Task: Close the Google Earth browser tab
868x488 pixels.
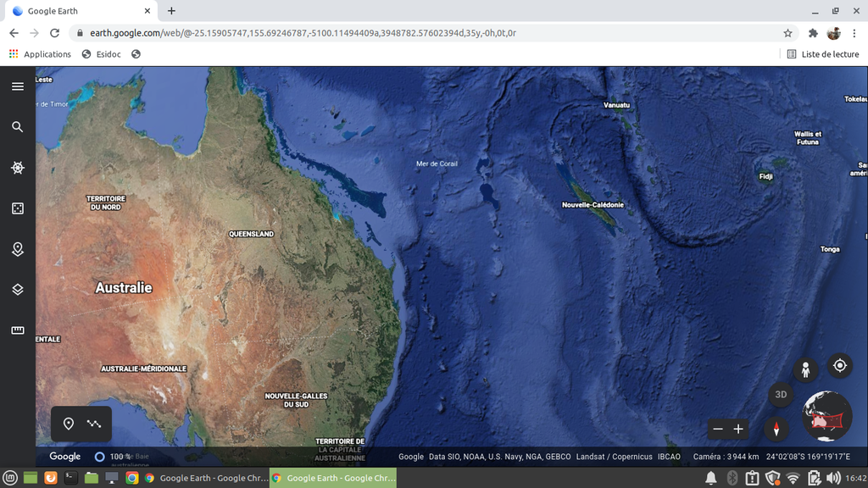Action: (147, 11)
